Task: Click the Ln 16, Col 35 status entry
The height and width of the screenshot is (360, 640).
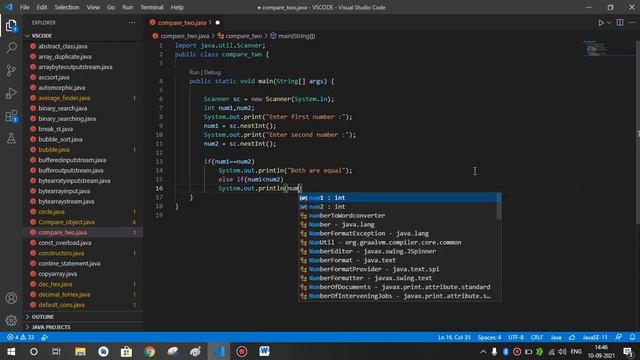Action: [x=454, y=338]
